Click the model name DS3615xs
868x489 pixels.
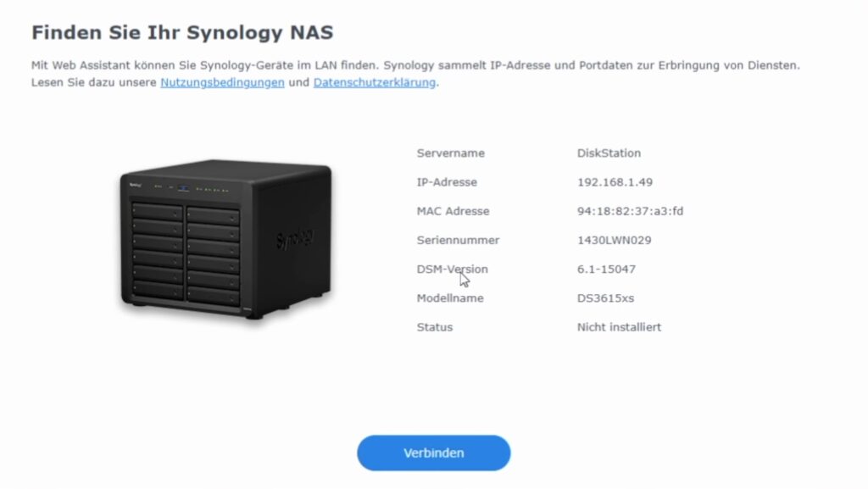click(x=605, y=298)
